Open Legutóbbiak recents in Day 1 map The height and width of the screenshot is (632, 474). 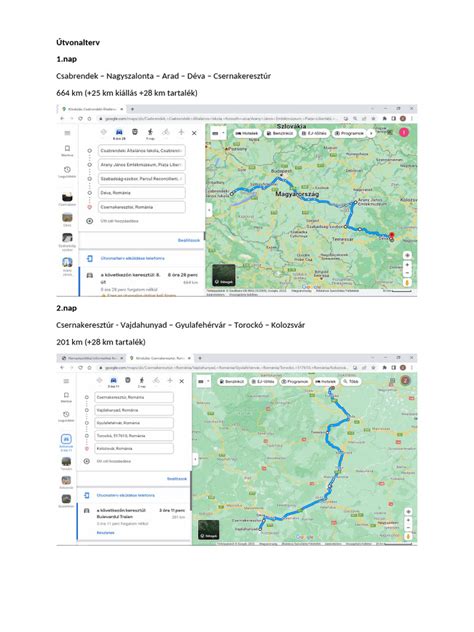coord(67,172)
